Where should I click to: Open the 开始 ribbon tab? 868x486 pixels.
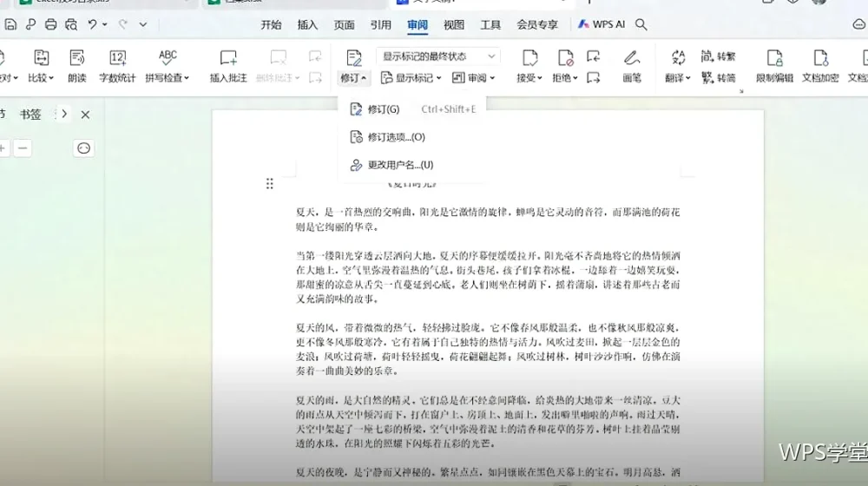tap(271, 25)
